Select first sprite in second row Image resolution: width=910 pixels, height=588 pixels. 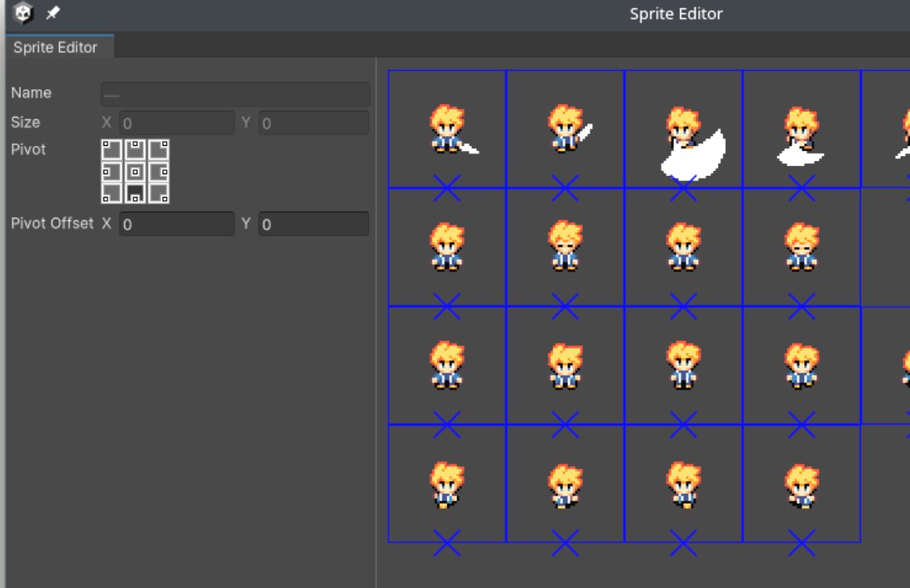[x=447, y=247]
